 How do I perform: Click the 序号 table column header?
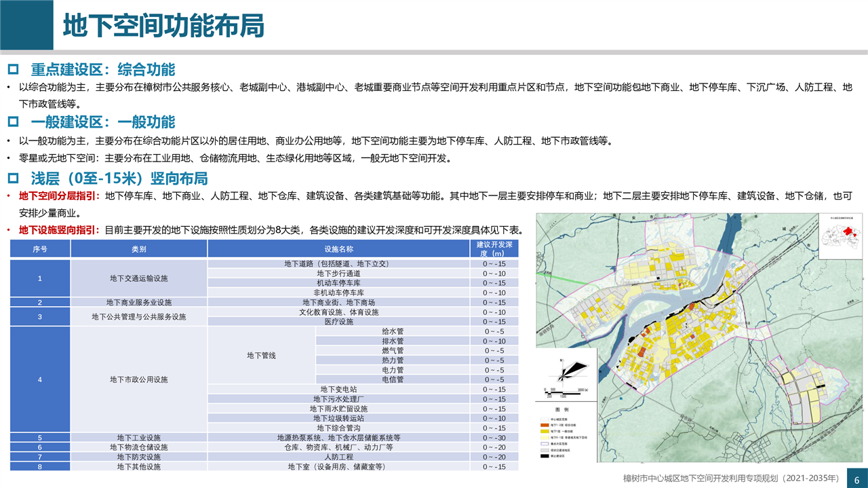pyautogui.click(x=40, y=249)
